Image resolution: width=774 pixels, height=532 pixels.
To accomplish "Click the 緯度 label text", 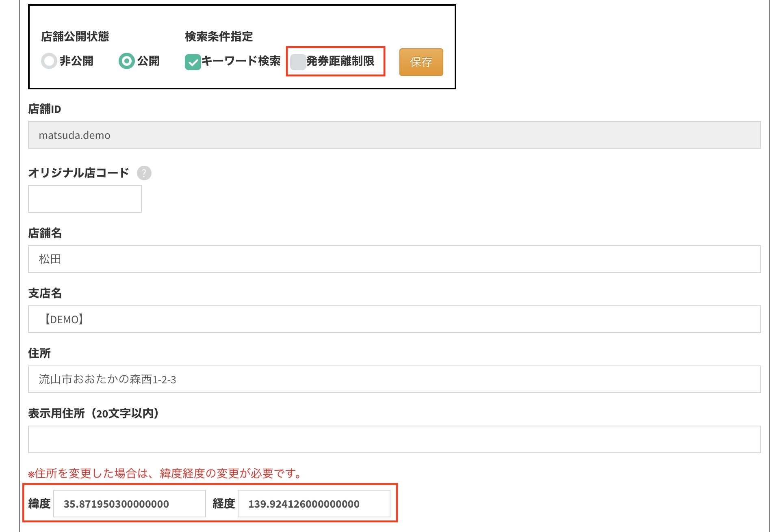I will (39, 504).
